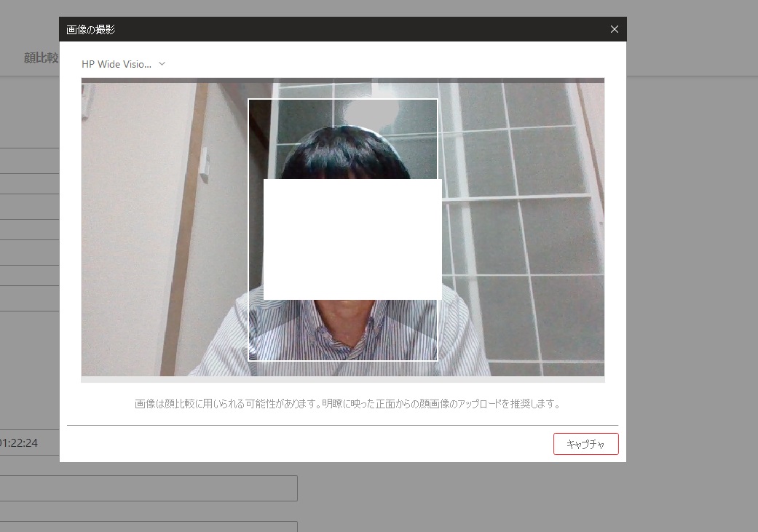The width and height of the screenshot is (758, 532).
Task: Expand the camera selector chevron
Action: tap(161, 63)
